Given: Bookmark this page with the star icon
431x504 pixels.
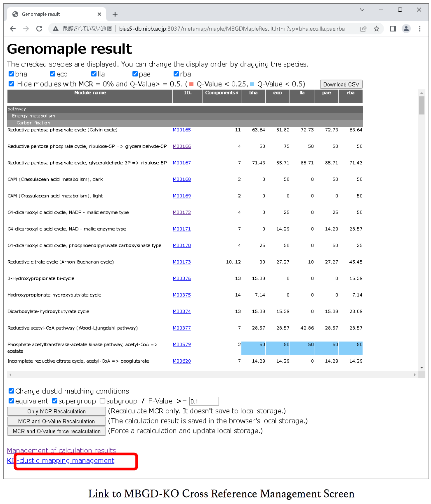Looking at the screenshot, I should [377, 29].
